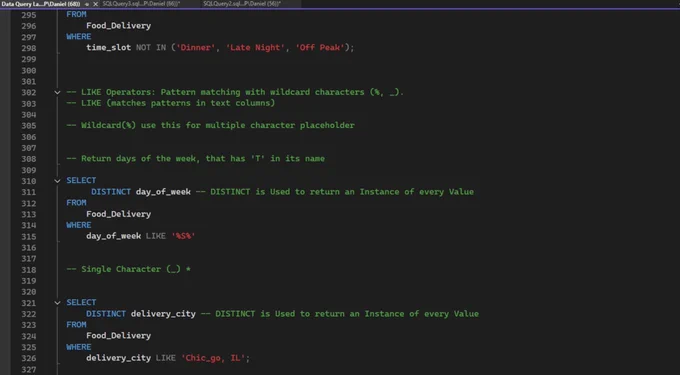
Task: Click the WHERE keyword on line 297
Action: click(78, 37)
